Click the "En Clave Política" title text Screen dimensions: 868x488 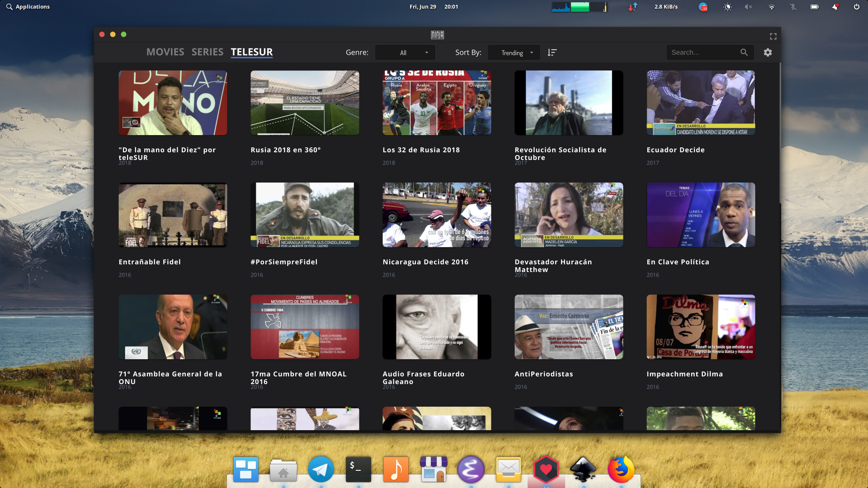pyautogui.click(x=678, y=262)
